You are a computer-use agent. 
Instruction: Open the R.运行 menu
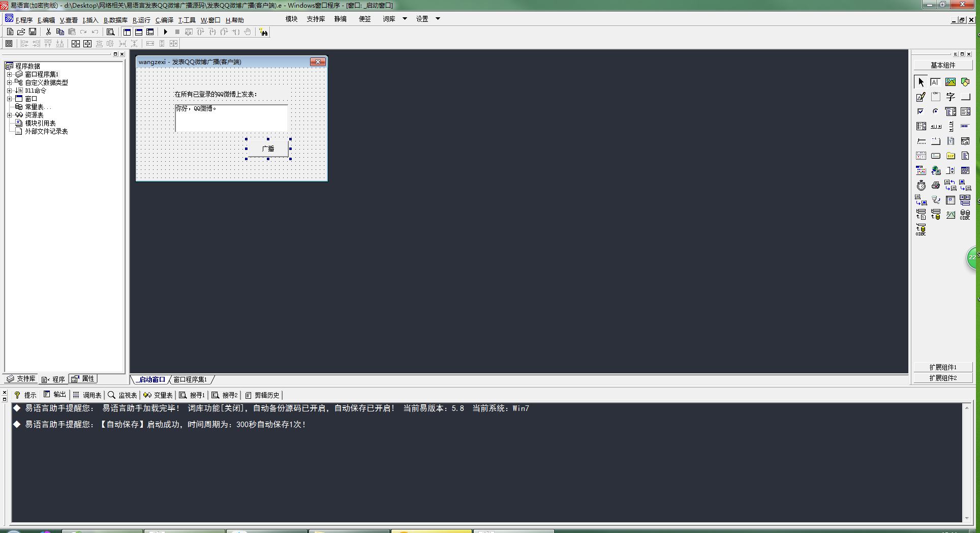[141, 20]
